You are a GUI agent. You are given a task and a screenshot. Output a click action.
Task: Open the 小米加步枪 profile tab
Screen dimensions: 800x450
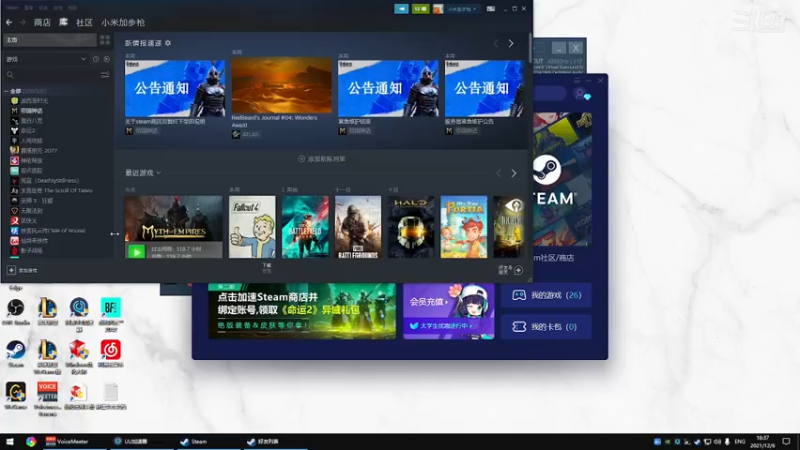tap(123, 22)
